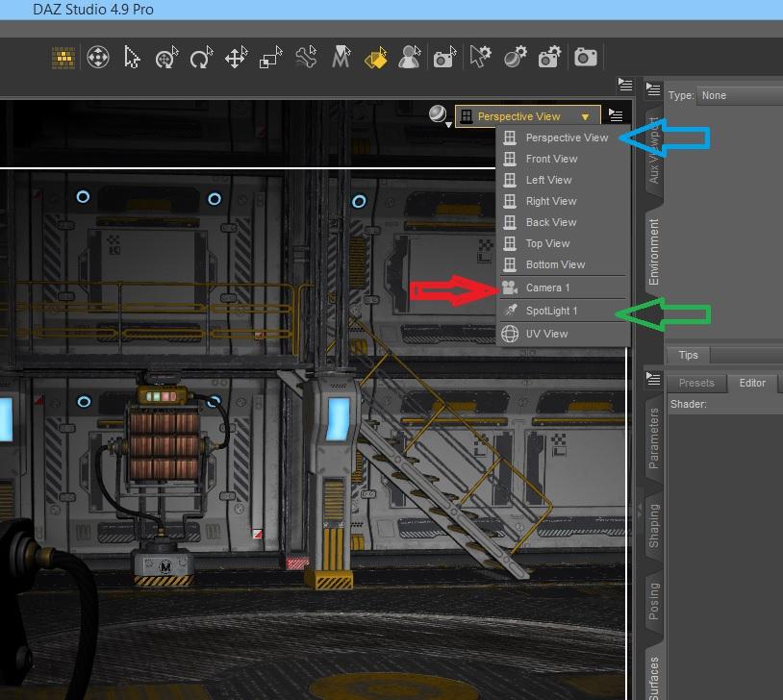Open the Type None dropdown
The width and height of the screenshot is (783, 700).
coord(740,95)
